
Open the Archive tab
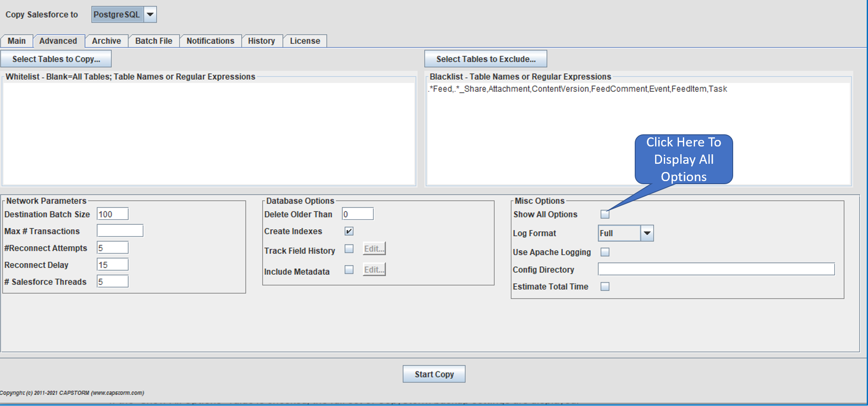[x=106, y=41]
